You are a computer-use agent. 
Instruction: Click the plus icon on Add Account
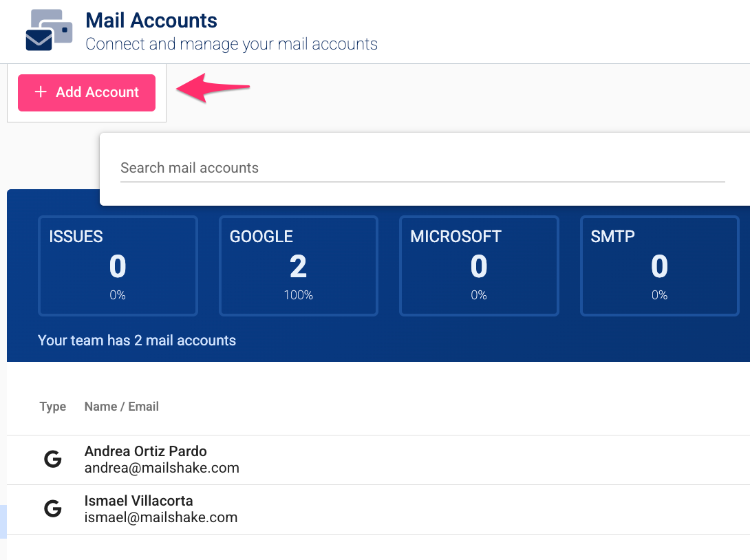pyautogui.click(x=41, y=91)
